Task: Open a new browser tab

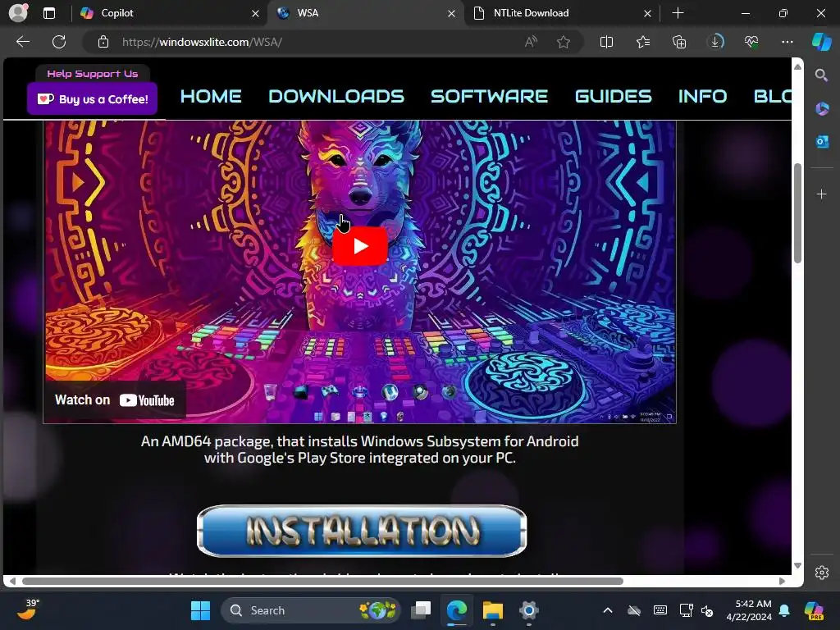Action: (678, 13)
